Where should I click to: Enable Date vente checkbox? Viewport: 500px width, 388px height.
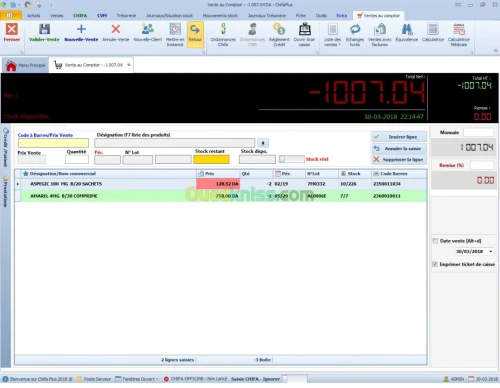(435, 241)
